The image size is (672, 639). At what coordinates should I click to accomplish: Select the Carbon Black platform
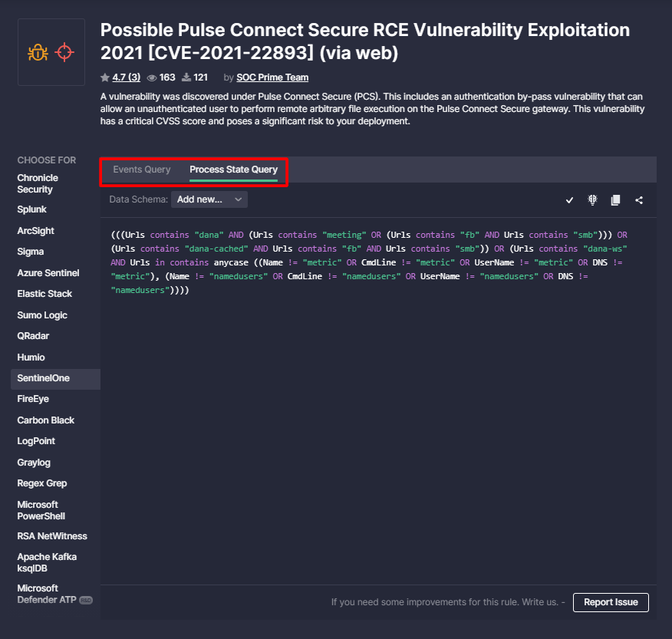46,420
